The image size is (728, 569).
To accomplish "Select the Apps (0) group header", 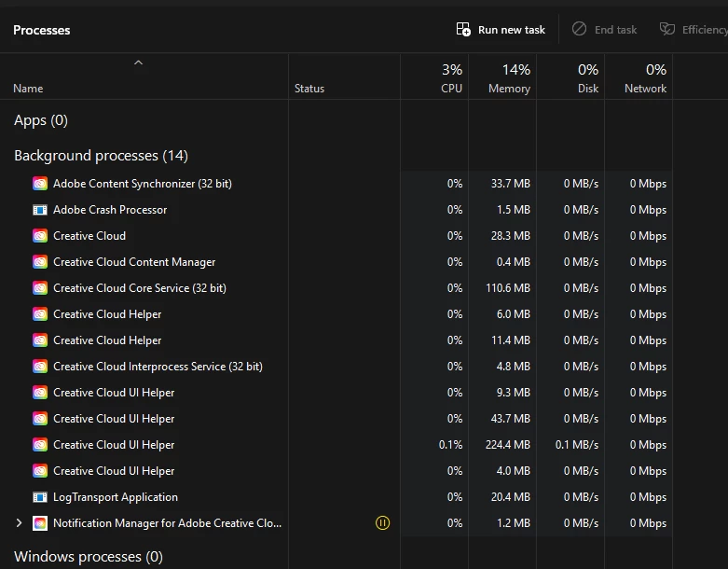I will 41,120.
